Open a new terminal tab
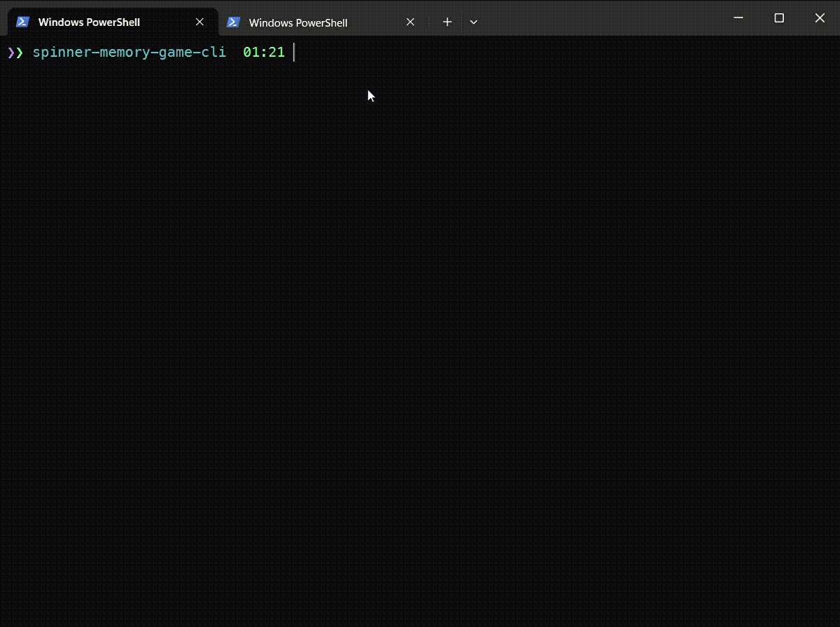Image resolution: width=840 pixels, height=627 pixels. coord(447,22)
